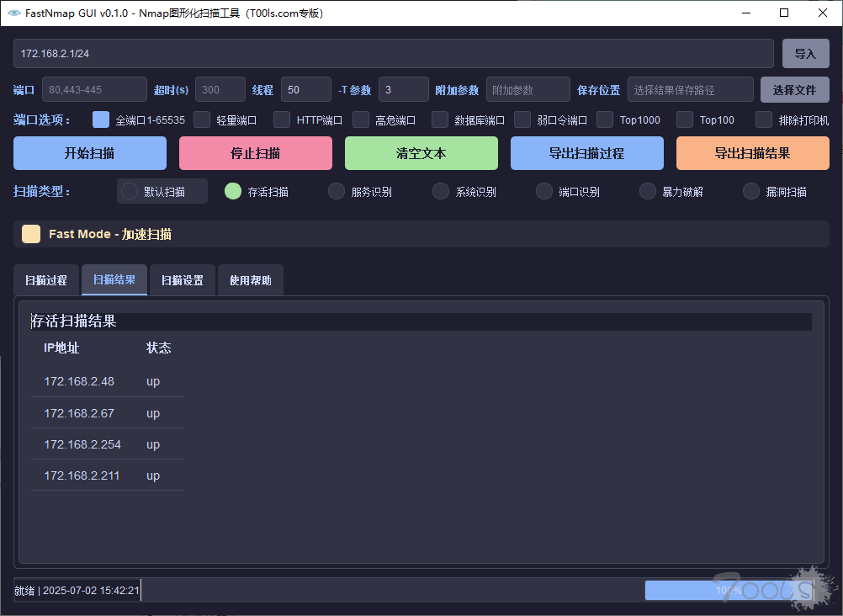The image size is (843, 616).
Task: Click the 停止扫描 button
Action: coord(256,153)
